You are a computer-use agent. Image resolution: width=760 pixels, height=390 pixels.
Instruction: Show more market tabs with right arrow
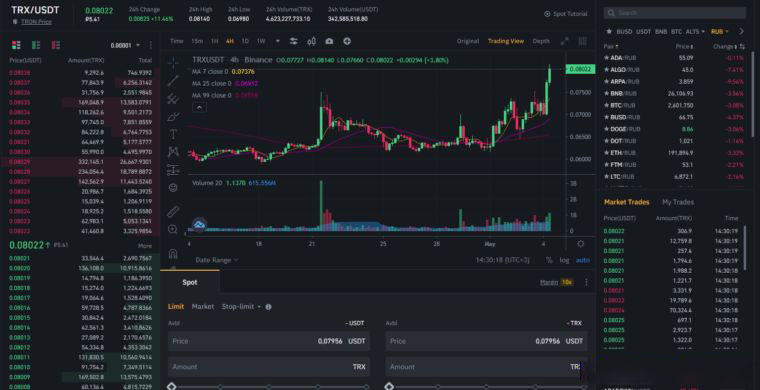(x=741, y=31)
